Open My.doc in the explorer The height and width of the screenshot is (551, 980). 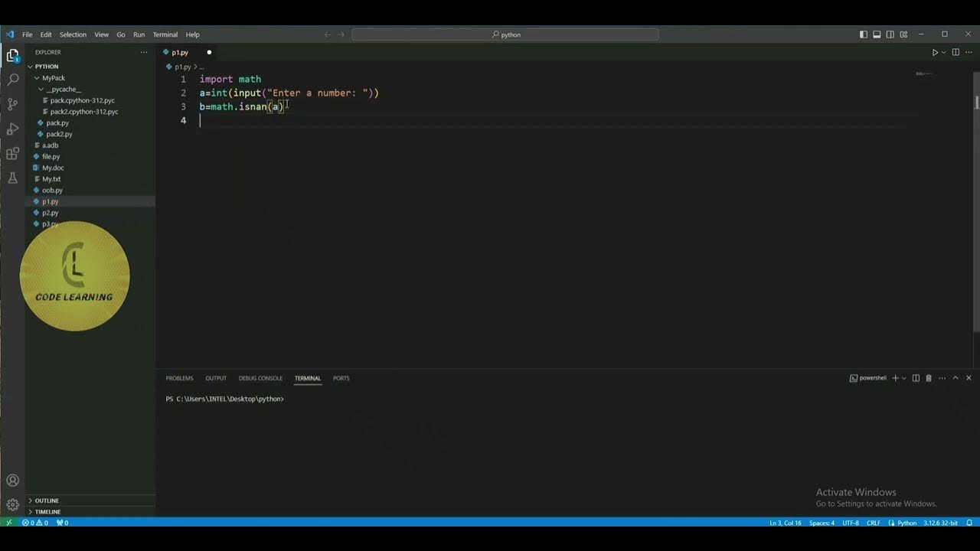[53, 168]
